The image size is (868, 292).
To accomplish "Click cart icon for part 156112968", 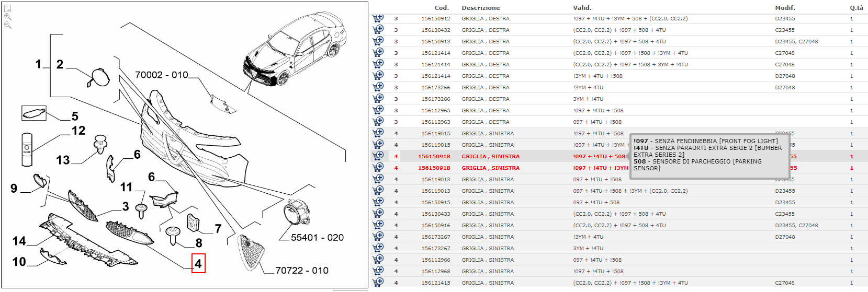I will [378, 271].
